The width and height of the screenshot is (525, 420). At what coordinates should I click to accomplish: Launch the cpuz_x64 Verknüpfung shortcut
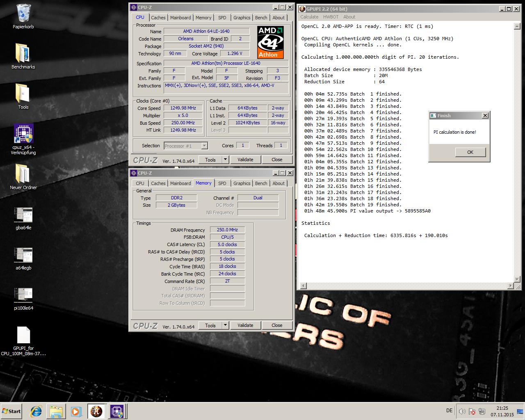click(x=23, y=139)
